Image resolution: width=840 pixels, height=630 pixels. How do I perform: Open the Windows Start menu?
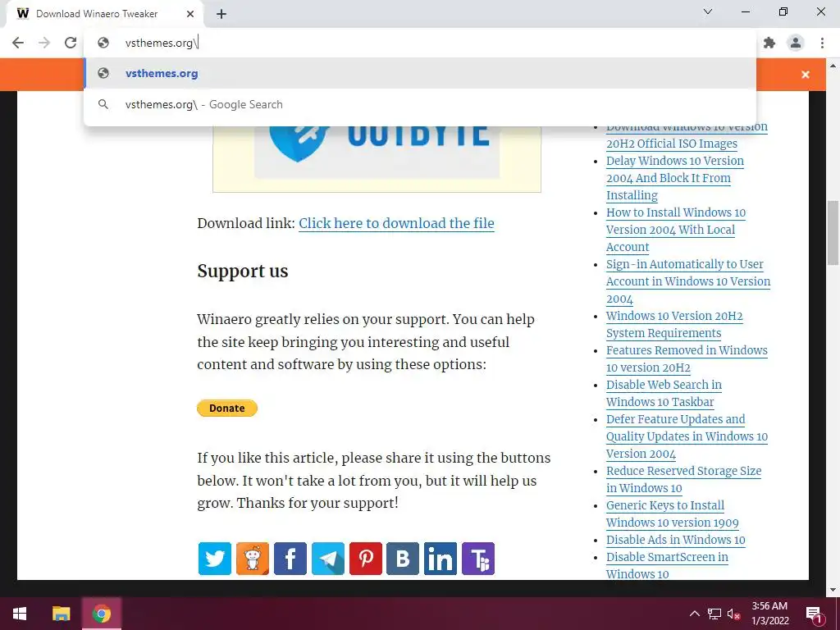click(20, 614)
